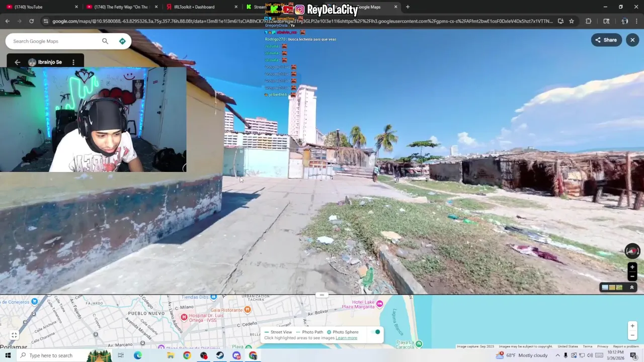Click the search magnifier in Google Maps box
The height and width of the screenshot is (362, 644).
[105, 41]
